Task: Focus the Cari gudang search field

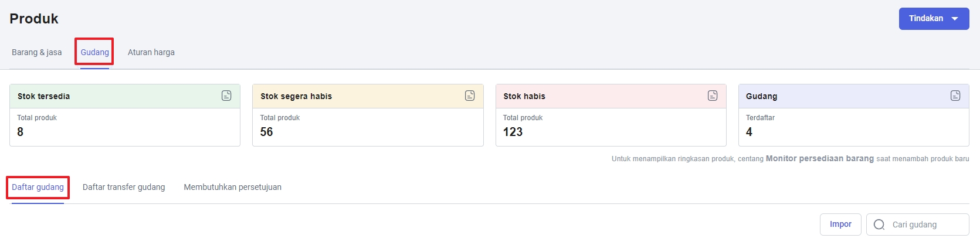Action: tap(918, 225)
